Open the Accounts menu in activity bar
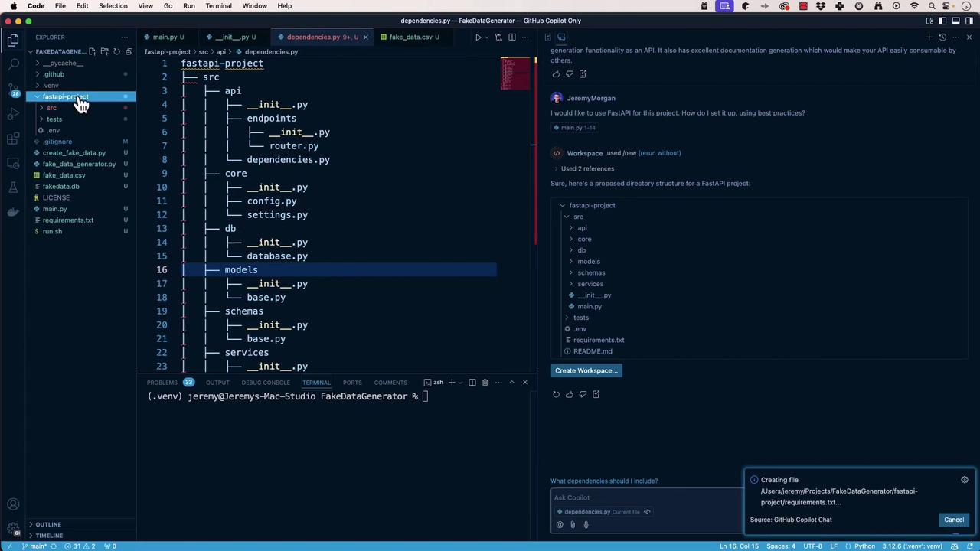The height and width of the screenshot is (551, 980). pos(13,504)
